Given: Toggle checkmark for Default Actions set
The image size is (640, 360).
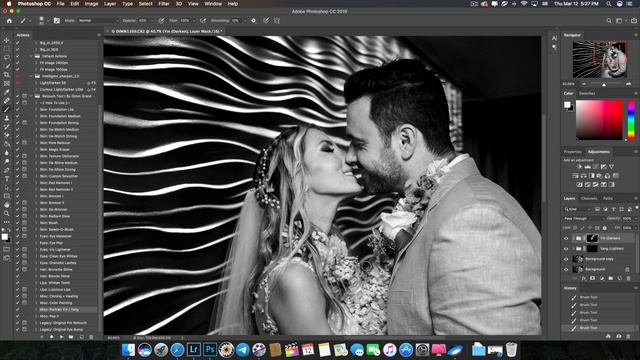Looking at the screenshot, I should (18, 56).
